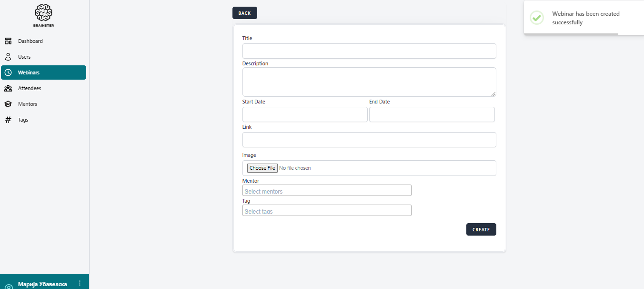The width and height of the screenshot is (644, 289).
Task: Click the green success checkmark icon
Action: tap(537, 18)
